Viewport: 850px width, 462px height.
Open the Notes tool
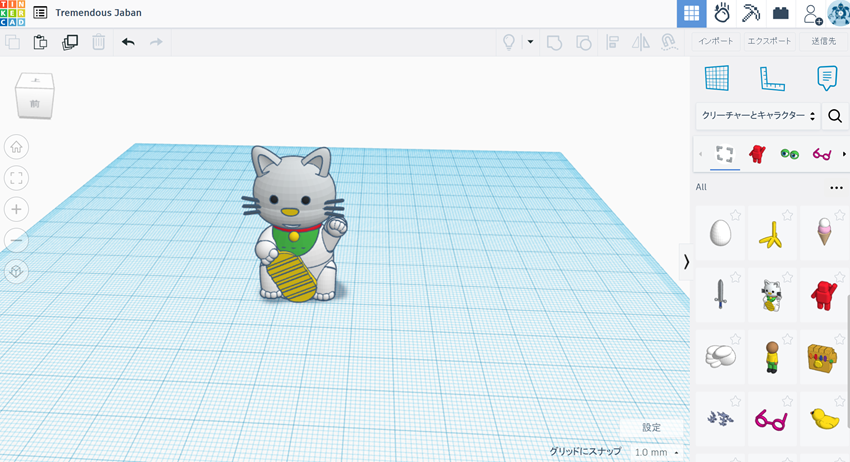point(826,78)
